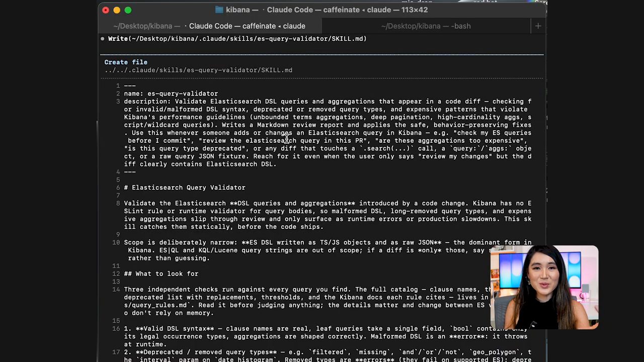Click the 'Create file' heading

point(126,62)
